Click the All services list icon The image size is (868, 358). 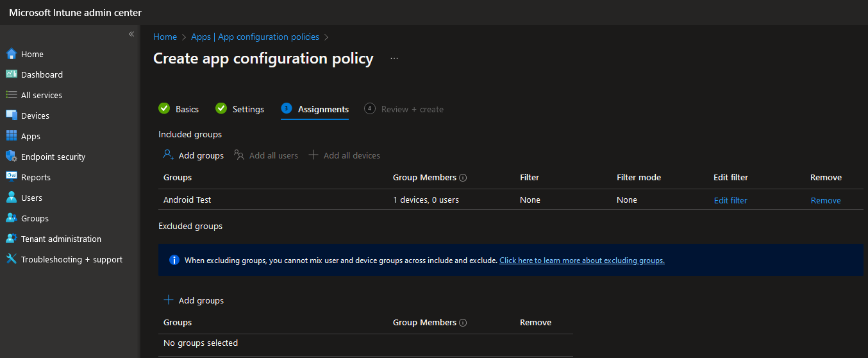pos(11,95)
